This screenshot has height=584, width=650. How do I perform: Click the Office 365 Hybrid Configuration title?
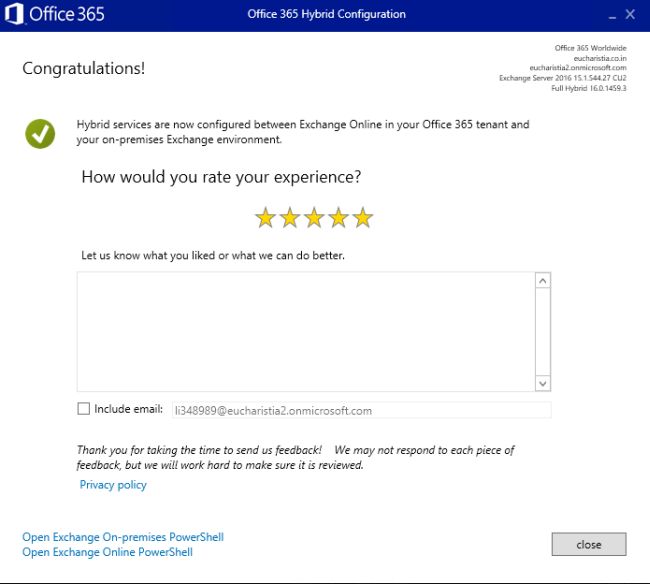(327, 14)
